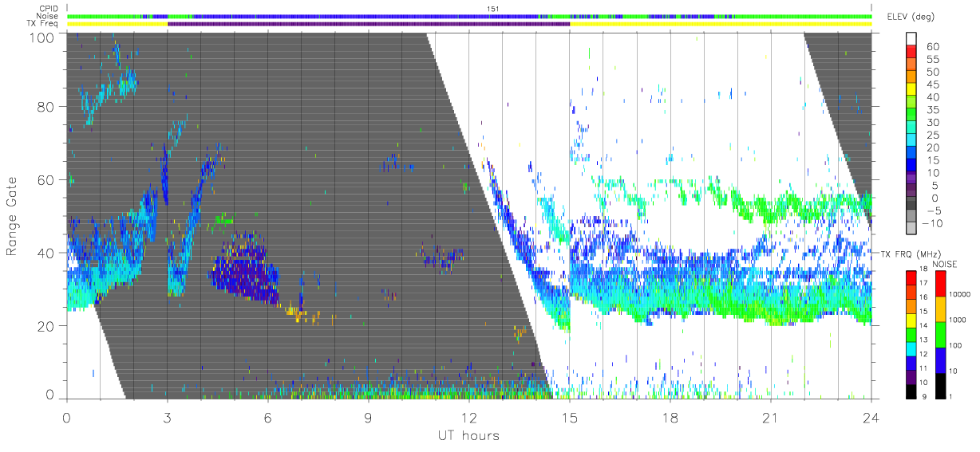980x452 pixels.
Task: Click the 12 tick on UT hours axis
Action: [x=469, y=417]
